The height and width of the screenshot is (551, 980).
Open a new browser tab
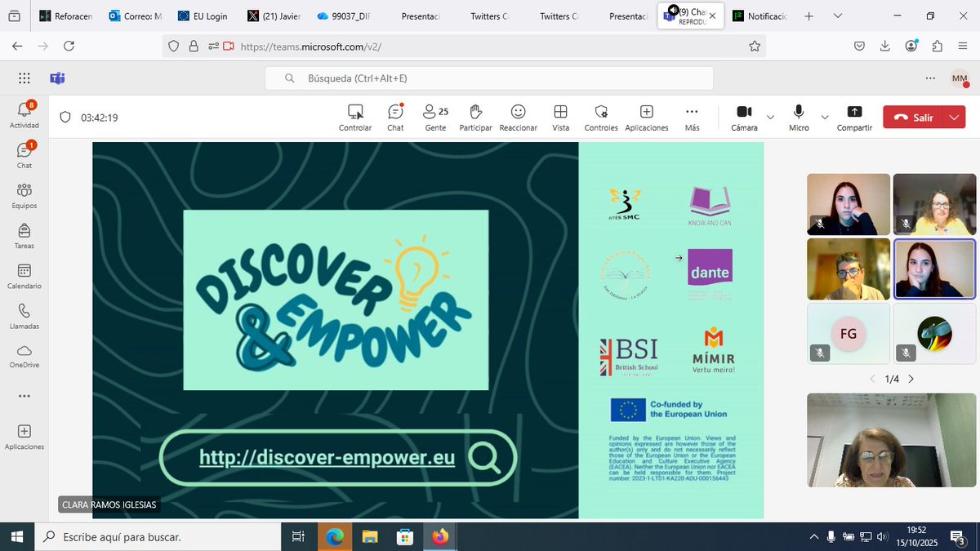click(808, 16)
